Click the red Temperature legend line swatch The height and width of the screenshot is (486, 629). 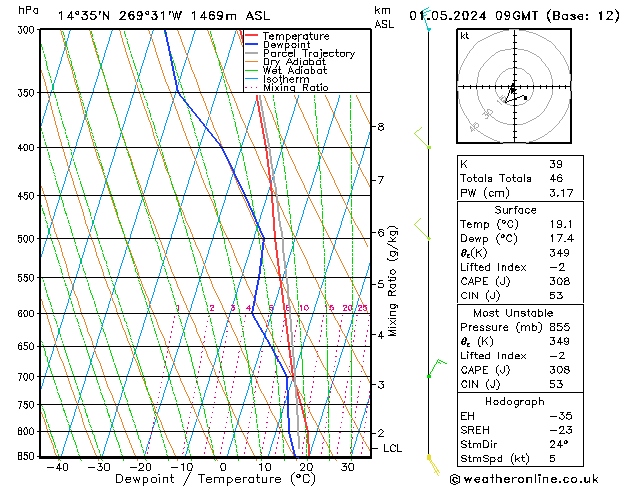point(252,36)
